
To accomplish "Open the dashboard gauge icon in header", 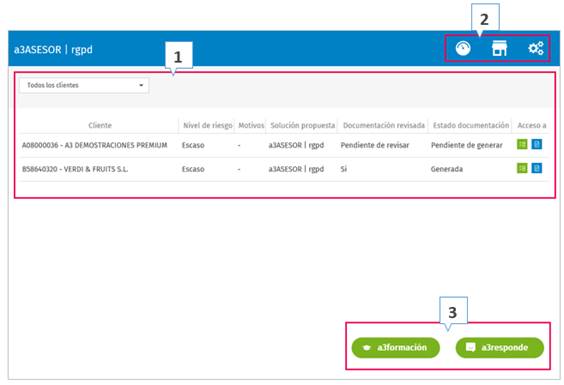I will 463,48.
